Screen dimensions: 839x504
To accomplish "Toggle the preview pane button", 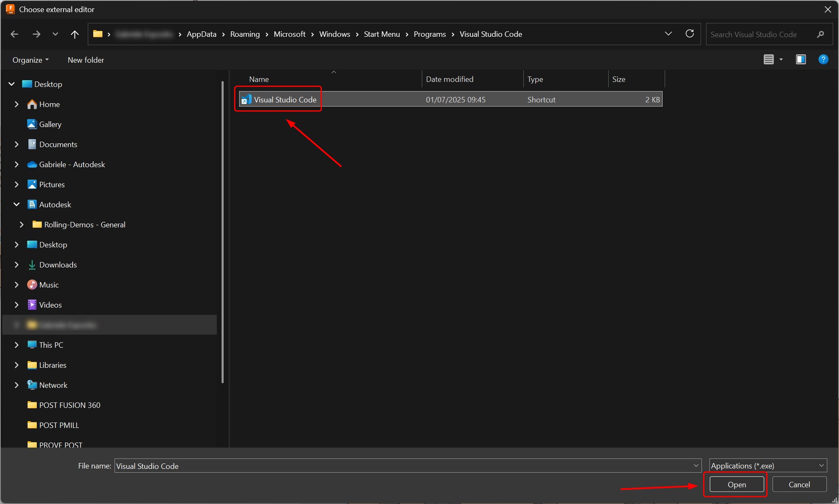I will 801,59.
